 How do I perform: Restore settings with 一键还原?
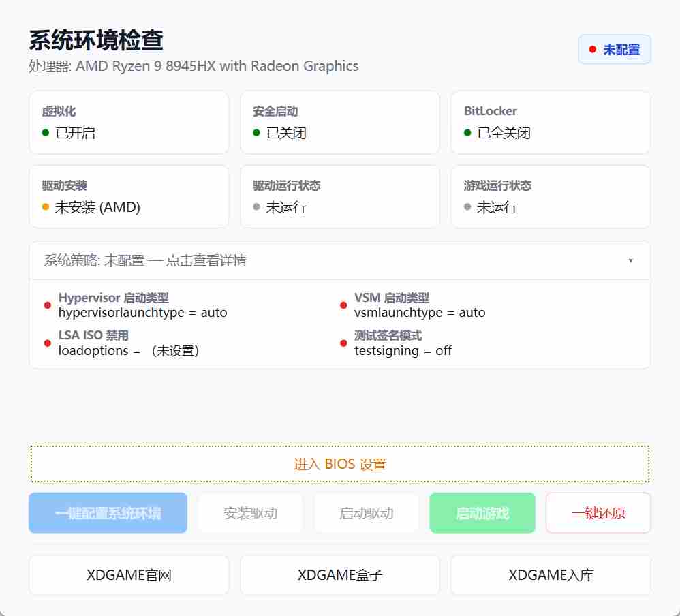coord(598,513)
